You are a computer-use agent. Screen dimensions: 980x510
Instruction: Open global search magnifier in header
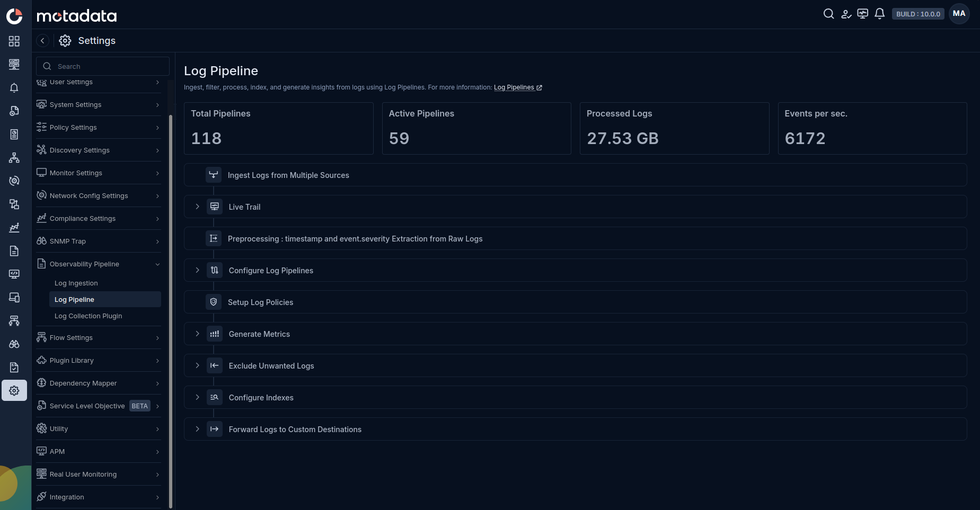(829, 14)
